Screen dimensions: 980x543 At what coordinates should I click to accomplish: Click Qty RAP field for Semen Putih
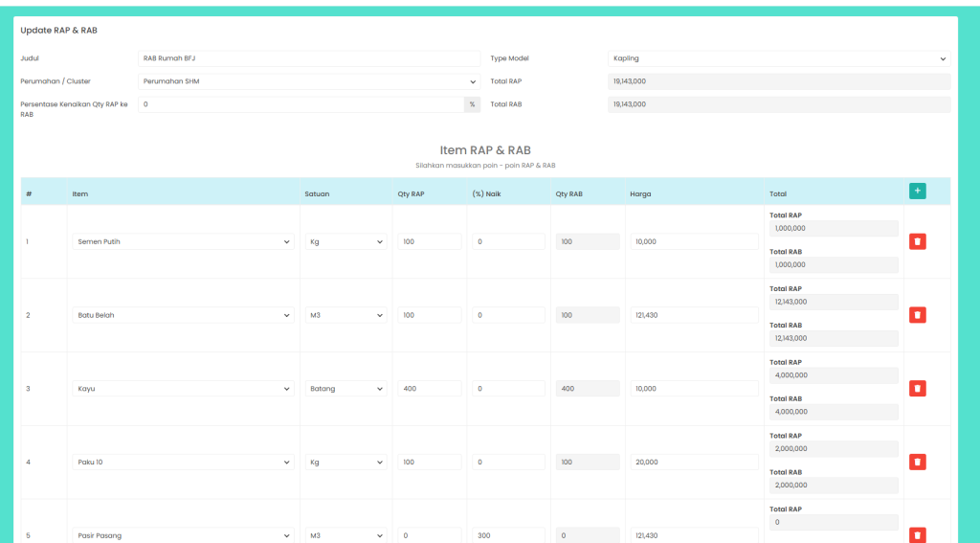tap(430, 241)
